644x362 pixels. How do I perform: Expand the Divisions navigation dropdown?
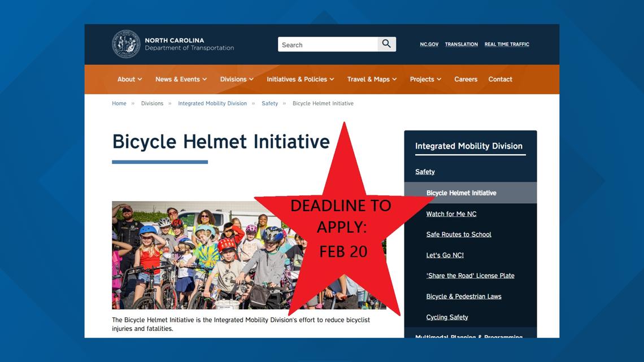[236, 79]
